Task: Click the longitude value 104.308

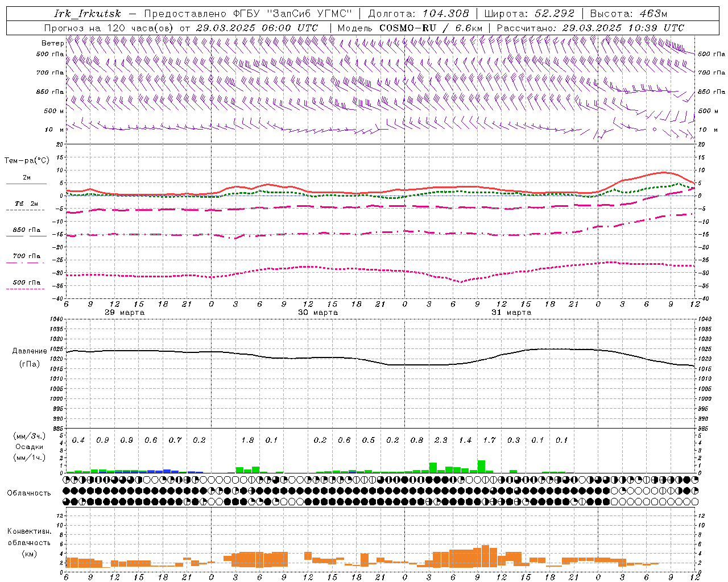Action: point(445,14)
